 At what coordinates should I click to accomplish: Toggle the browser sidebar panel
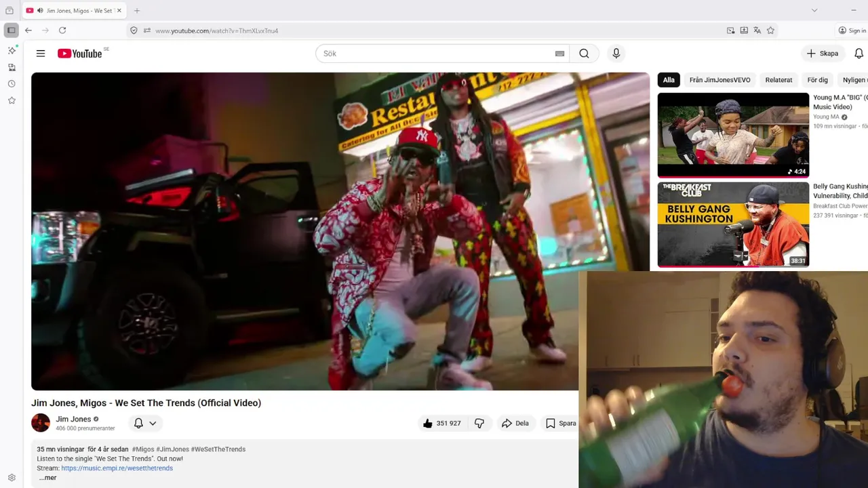tap(12, 30)
